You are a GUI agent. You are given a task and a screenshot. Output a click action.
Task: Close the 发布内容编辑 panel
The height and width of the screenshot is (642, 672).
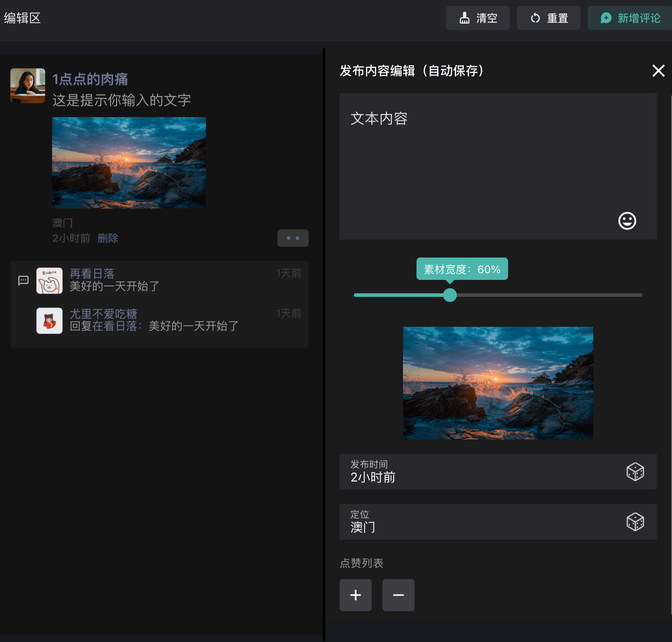click(x=658, y=71)
